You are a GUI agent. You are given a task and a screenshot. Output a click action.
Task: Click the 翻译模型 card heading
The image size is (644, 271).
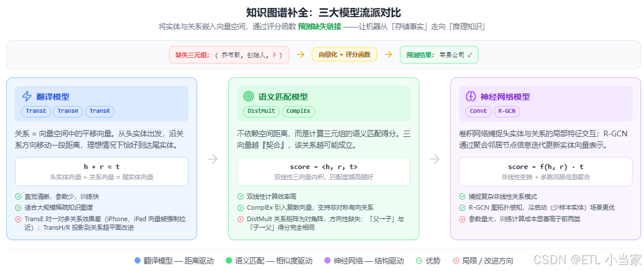53,97
